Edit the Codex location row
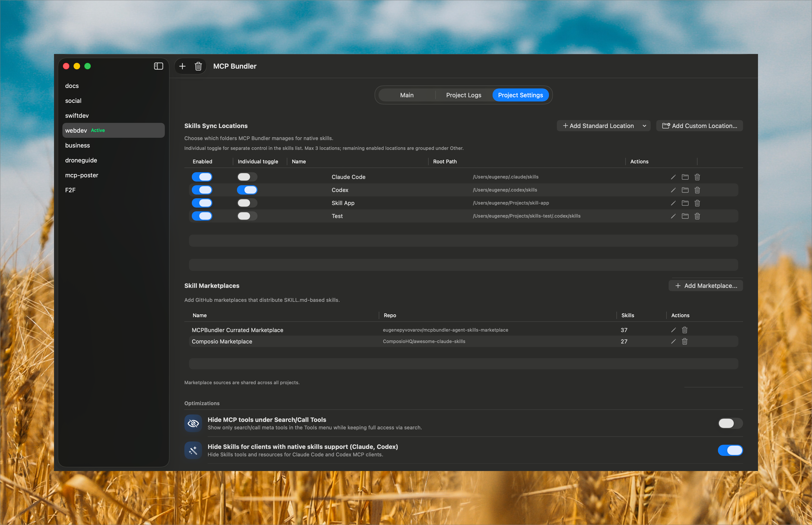Viewport: 812px width, 525px height. point(673,190)
